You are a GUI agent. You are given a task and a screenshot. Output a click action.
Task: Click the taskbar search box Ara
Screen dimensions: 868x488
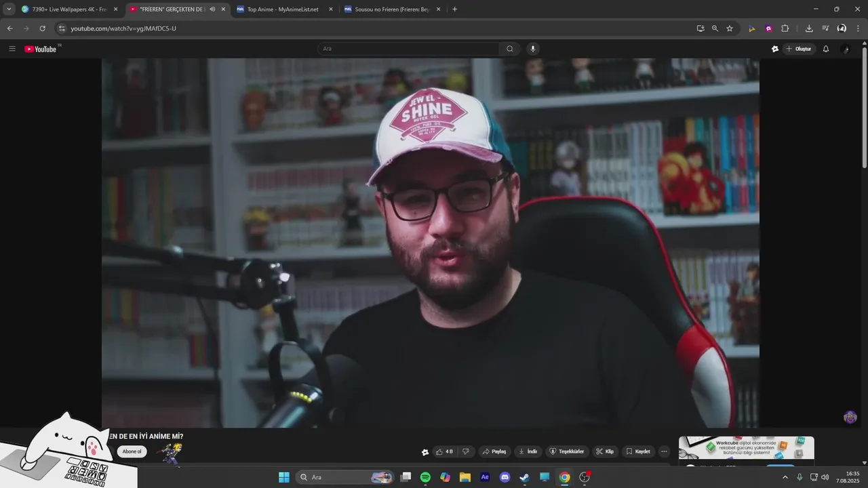346,477
